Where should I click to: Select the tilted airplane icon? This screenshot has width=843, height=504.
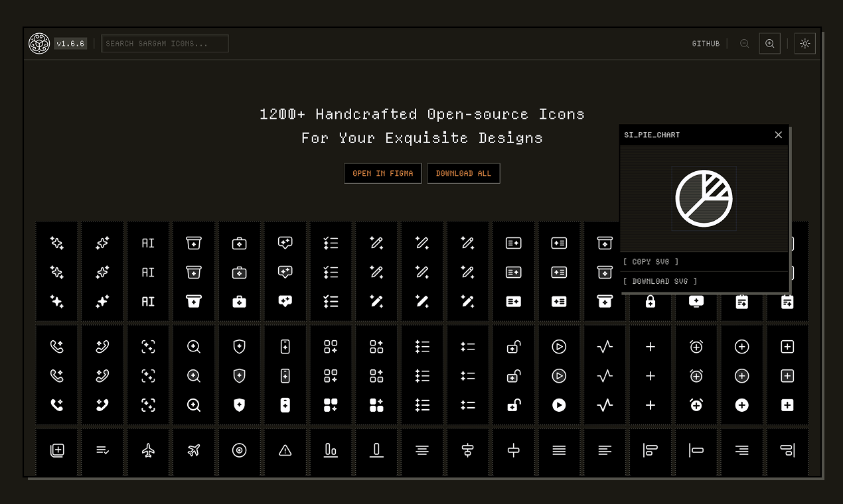pyautogui.click(x=194, y=451)
